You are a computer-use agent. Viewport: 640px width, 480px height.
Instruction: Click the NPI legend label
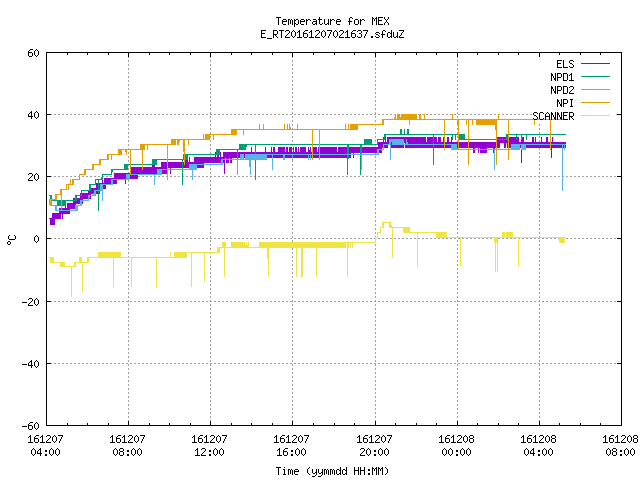click(565, 103)
